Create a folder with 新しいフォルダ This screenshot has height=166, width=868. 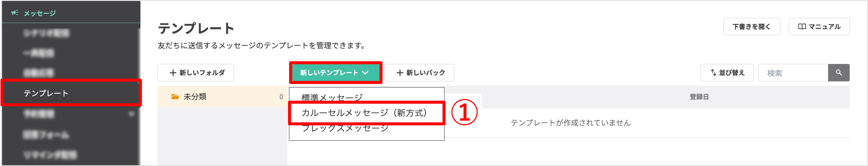[195, 72]
